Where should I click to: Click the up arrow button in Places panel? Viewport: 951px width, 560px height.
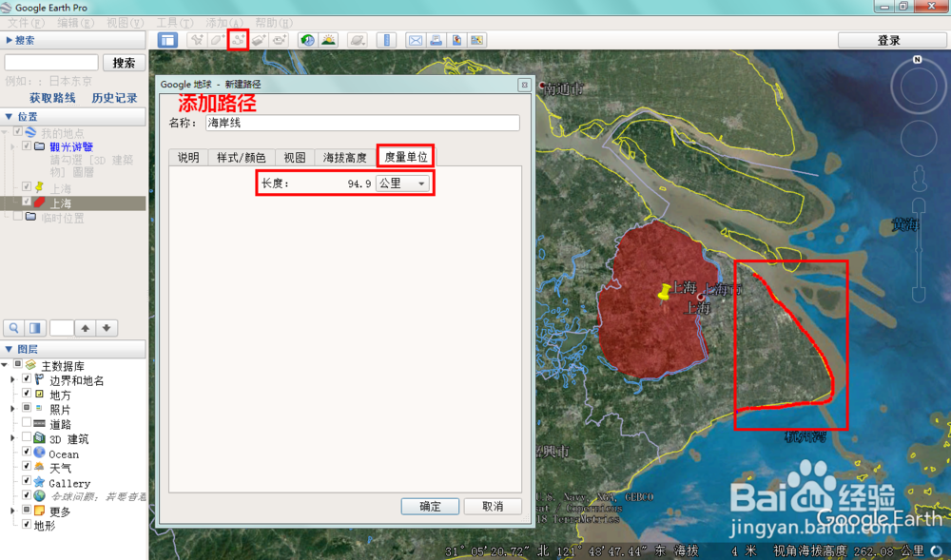[85, 328]
